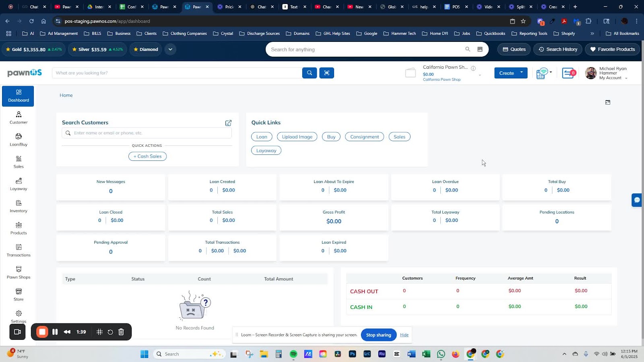Switch to the Text browser tab

point(294,7)
